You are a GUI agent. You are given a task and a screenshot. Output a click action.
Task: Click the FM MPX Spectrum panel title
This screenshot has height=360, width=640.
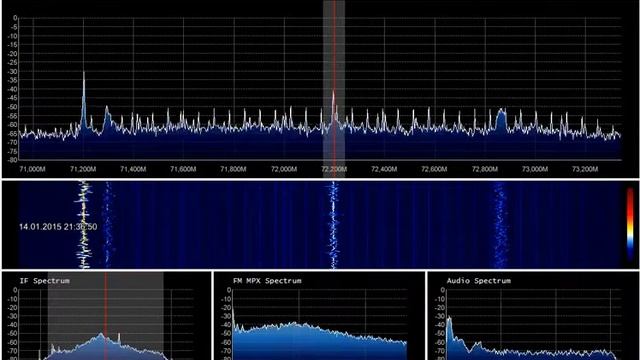click(267, 281)
